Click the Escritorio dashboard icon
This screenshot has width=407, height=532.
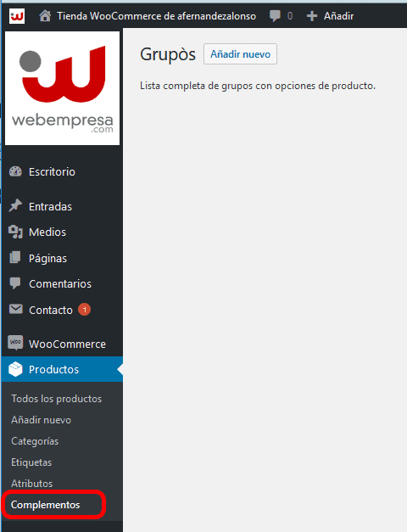coord(15,171)
